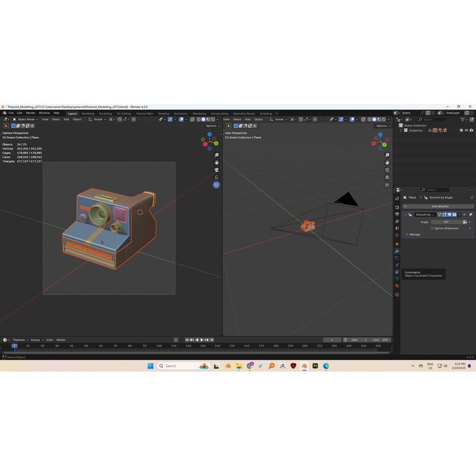Toggle camera view icon in User Perspective viewport
Image resolution: width=476 pixels, height=476 pixels.
pyautogui.click(x=387, y=170)
